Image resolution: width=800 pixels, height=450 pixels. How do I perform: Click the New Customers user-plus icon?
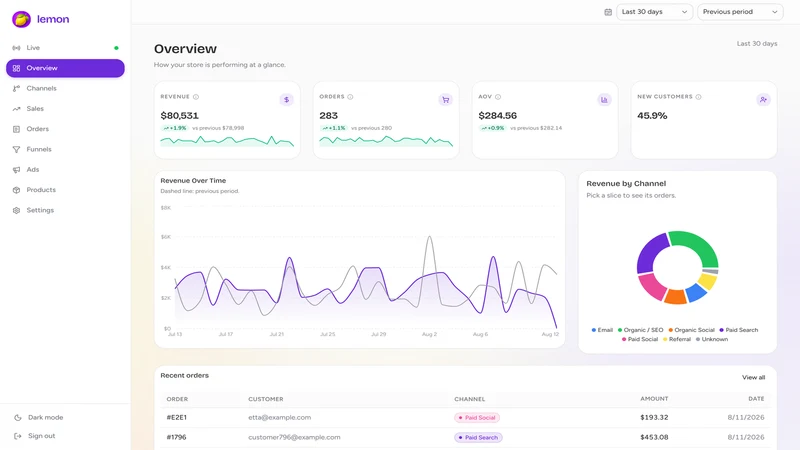763,99
